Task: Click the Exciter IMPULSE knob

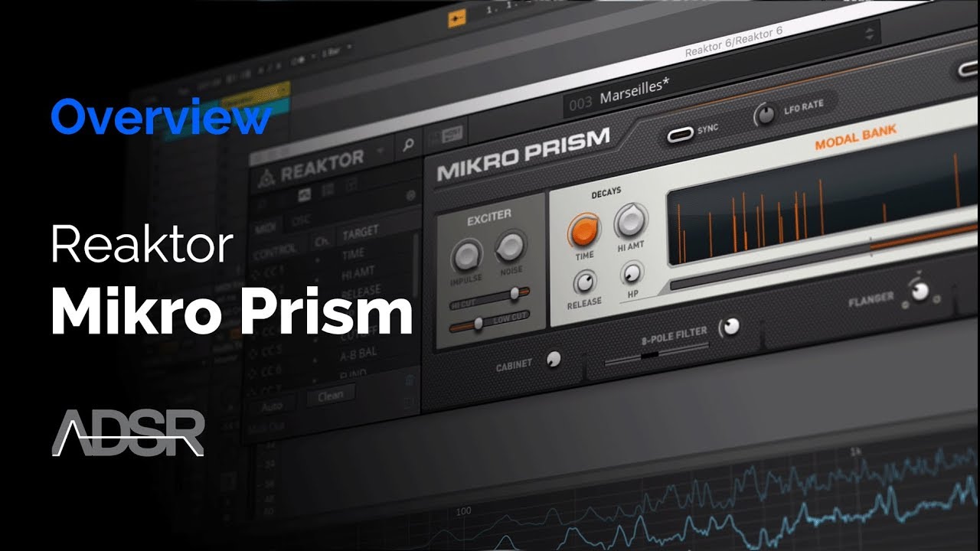Action: [x=467, y=256]
